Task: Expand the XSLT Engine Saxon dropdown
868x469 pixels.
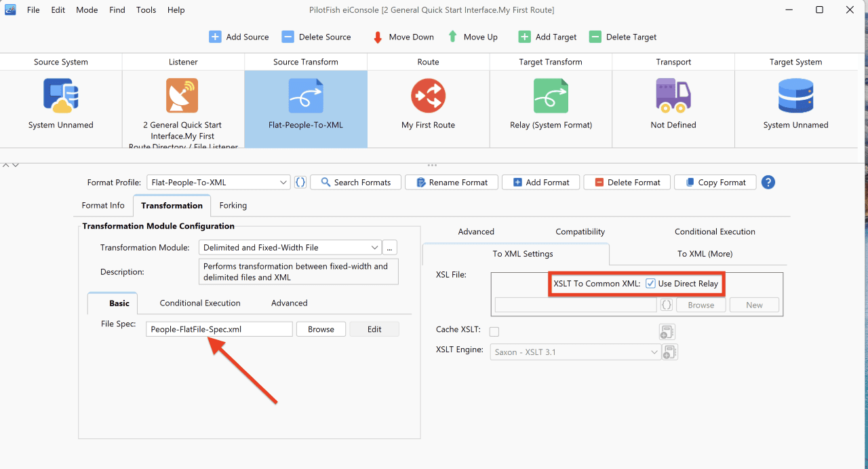Action: coord(575,352)
